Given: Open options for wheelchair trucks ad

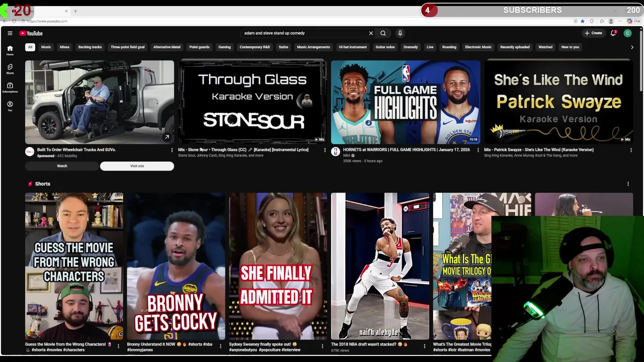Looking at the screenshot, I should (x=172, y=150).
